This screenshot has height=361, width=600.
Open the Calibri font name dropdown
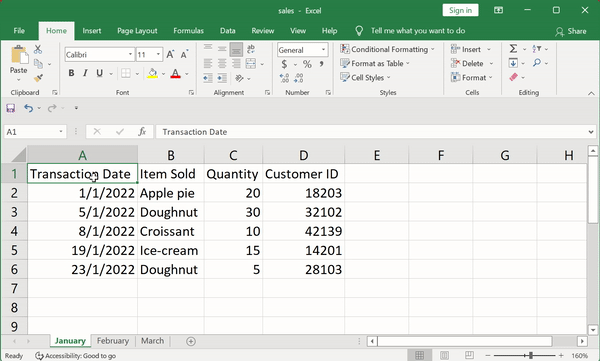pos(130,54)
